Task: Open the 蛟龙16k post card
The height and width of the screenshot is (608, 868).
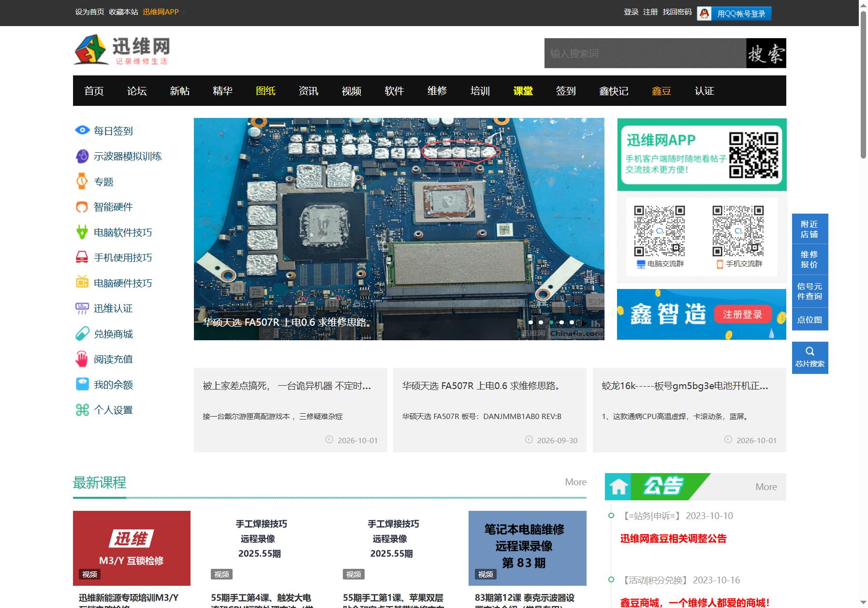Action: 689,410
